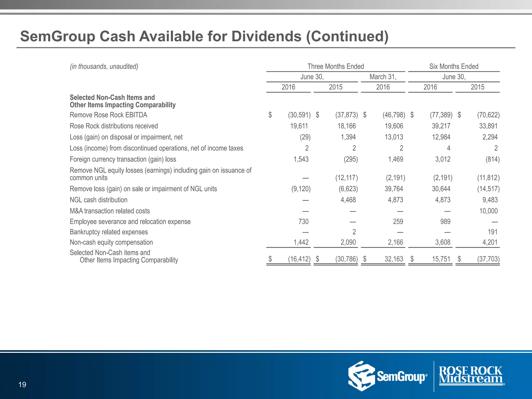Image resolution: width=532 pixels, height=399 pixels.
Task: Click the value (295)
Action: (351, 159)
